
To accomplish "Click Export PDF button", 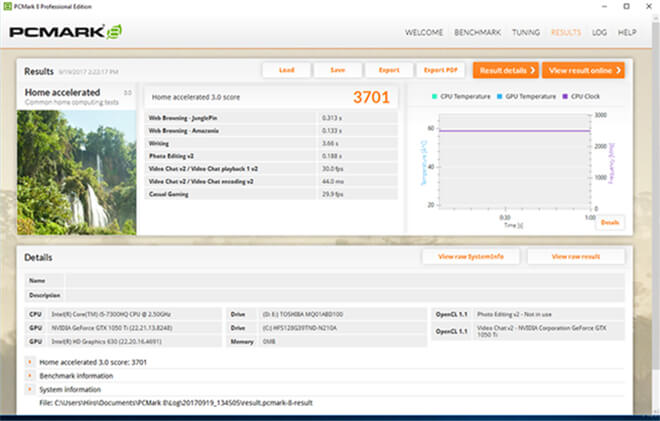I will (440, 70).
